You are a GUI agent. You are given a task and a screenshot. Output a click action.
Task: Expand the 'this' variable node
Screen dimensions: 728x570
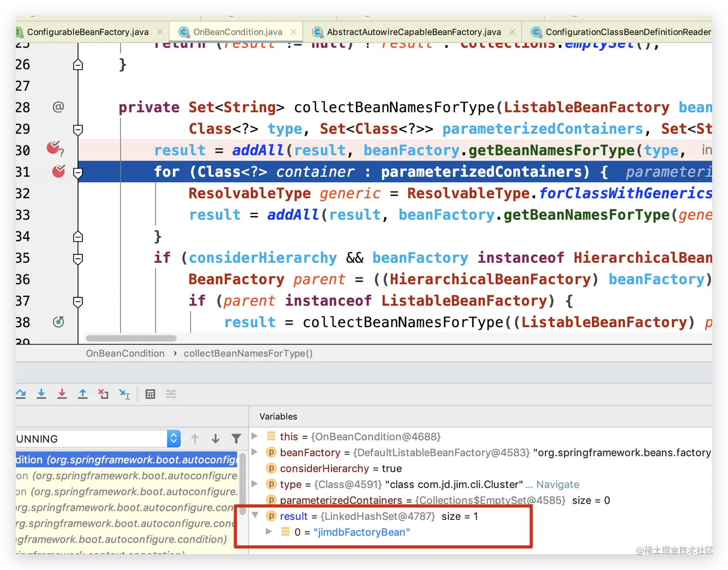coord(255,436)
